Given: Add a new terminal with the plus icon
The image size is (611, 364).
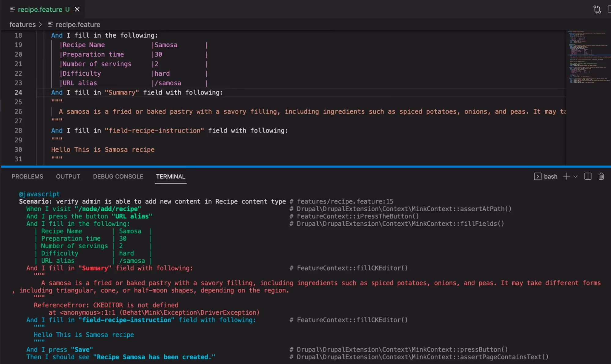Looking at the screenshot, I should tap(566, 176).
